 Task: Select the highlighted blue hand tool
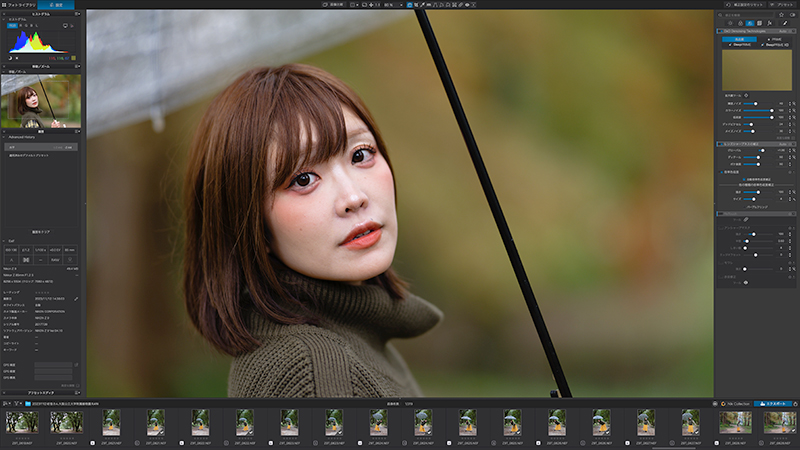coord(410,5)
